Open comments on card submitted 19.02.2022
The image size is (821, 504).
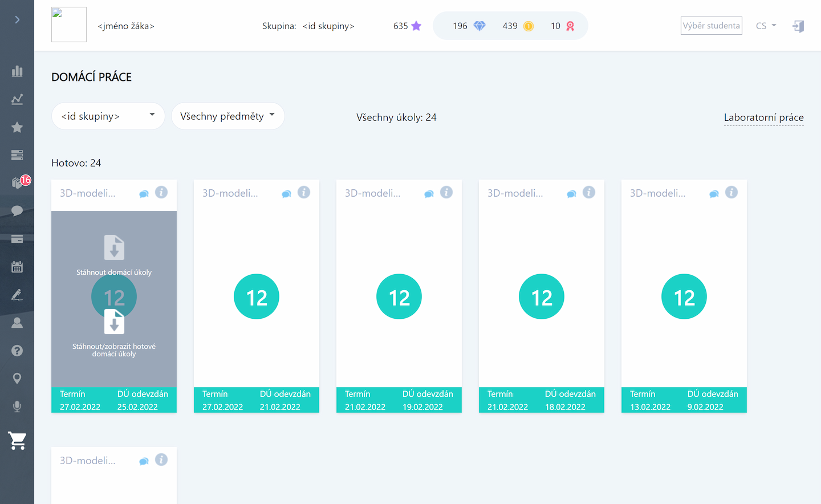click(429, 194)
